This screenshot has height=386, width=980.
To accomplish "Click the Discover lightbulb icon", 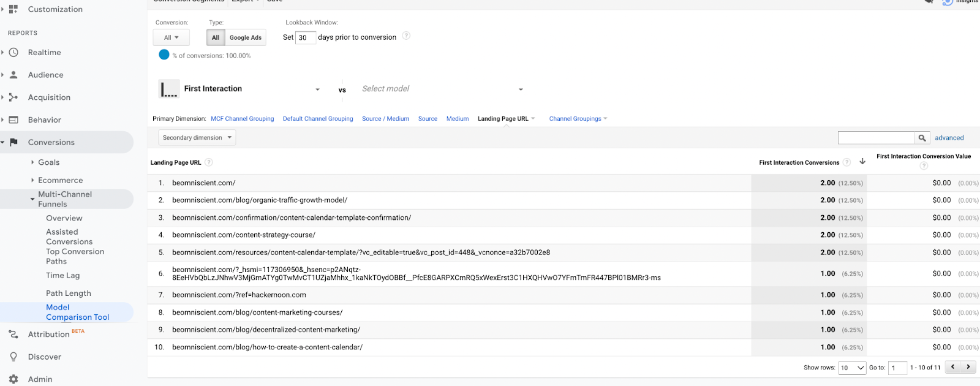I will point(13,357).
